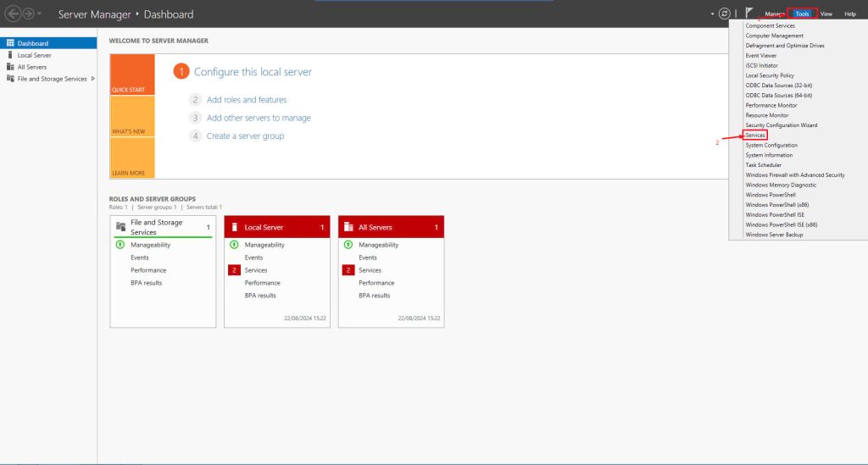Click Create a server group link
This screenshot has width=868, height=465.
click(245, 136)
